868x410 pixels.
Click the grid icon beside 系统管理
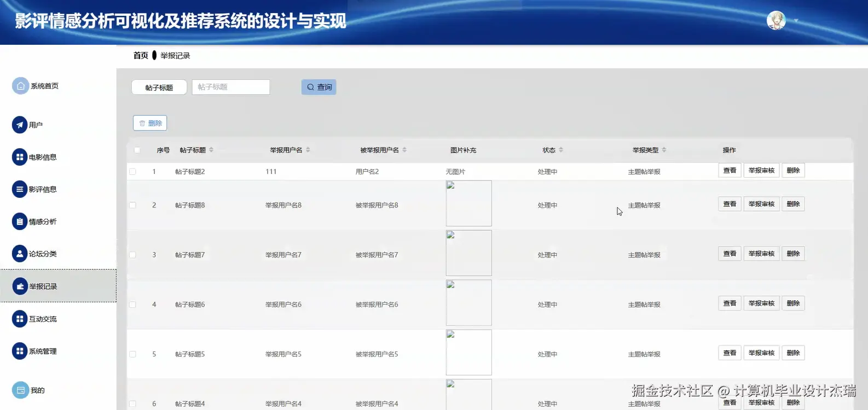(20, 351)
